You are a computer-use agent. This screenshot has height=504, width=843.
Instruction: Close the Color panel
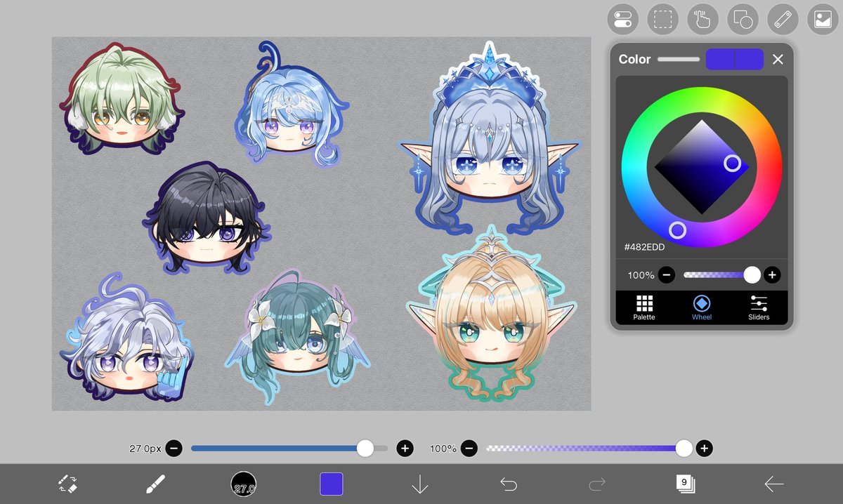click(778, 60)
